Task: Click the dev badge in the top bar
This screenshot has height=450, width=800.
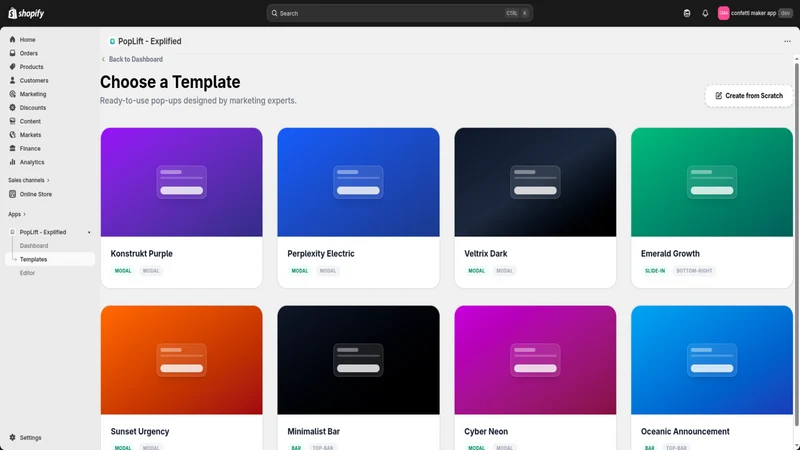Action: click(x=785, y=13)
